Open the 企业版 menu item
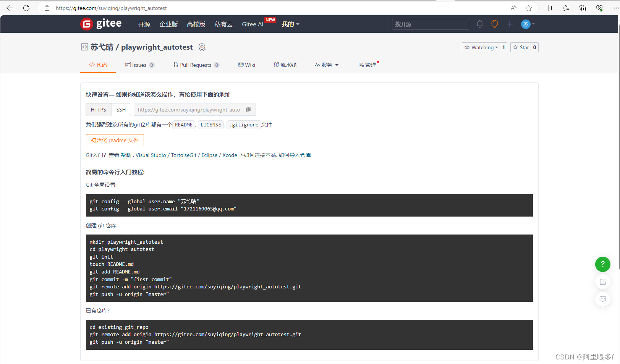620x364 pixels. point(168,24)
